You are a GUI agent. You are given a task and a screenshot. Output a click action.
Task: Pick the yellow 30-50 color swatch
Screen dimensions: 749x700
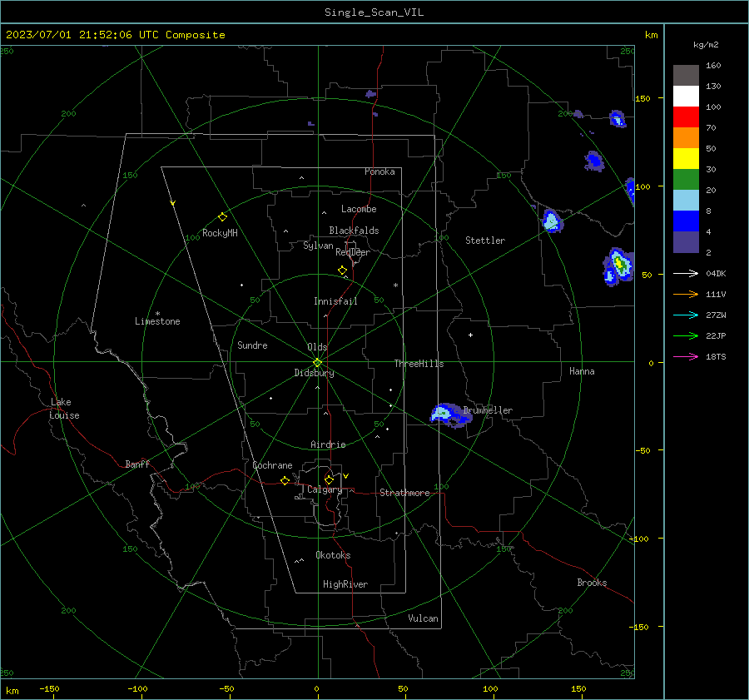click(x=686, y=159)
